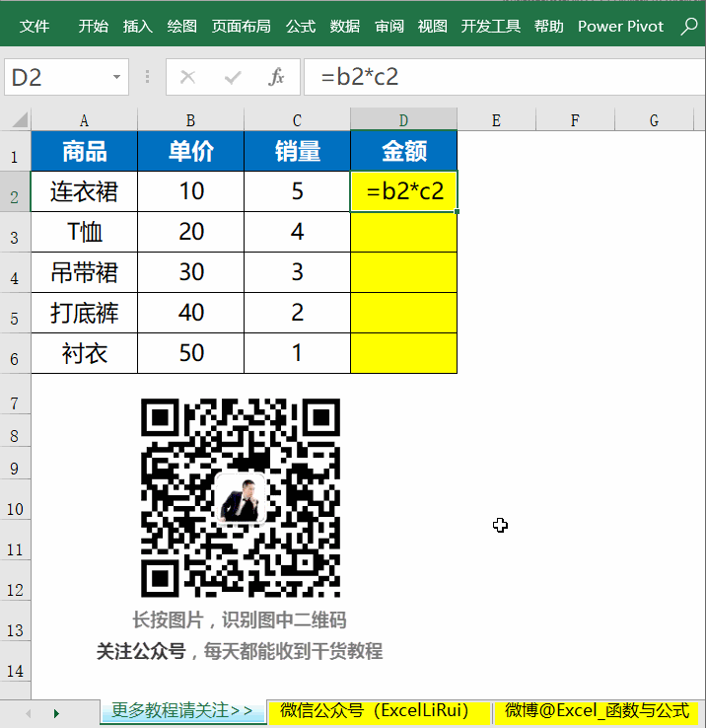Select column D header
Screen dimensions: 706x728
click(403, 120)
